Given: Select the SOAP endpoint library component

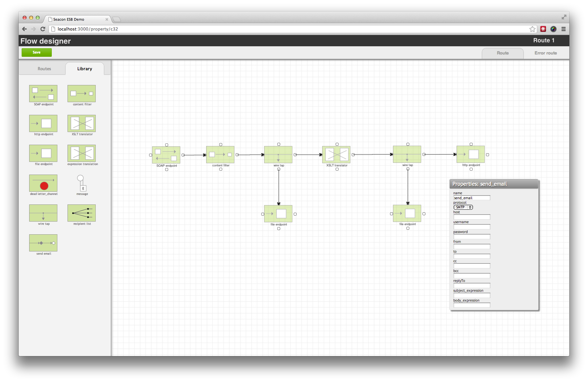Looking at the screenshot, I should (x=43, y=94).
